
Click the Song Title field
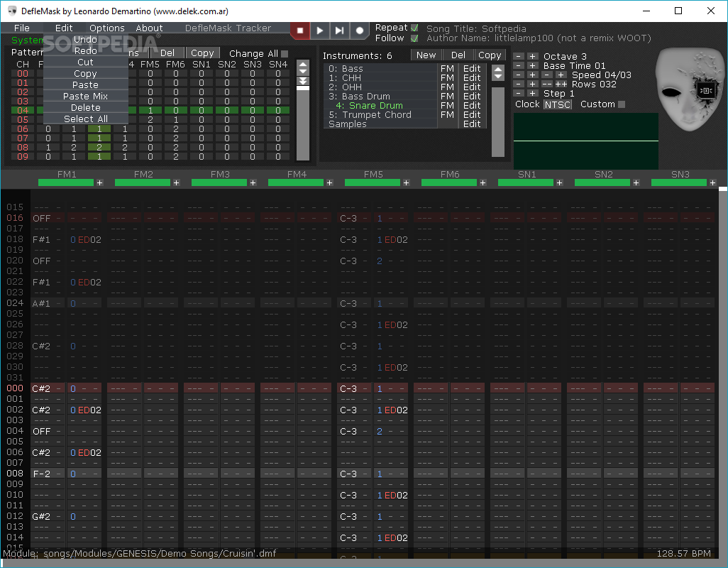click(x=476, y=29)
